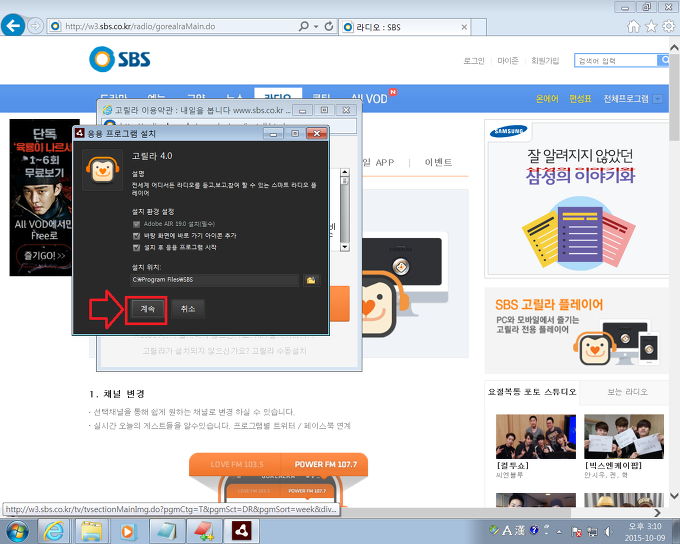Select the 보는 라디오 tab
Viewport: 680px width, 544px height.
(x=627, y=392)
